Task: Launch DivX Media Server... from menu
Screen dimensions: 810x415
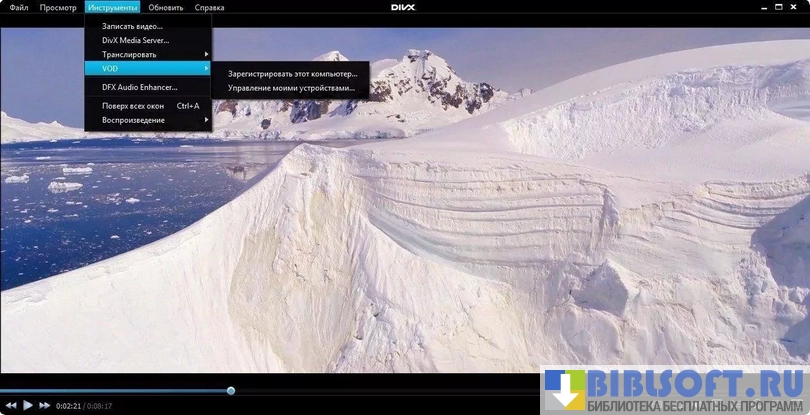Action: tap(135, 40)
